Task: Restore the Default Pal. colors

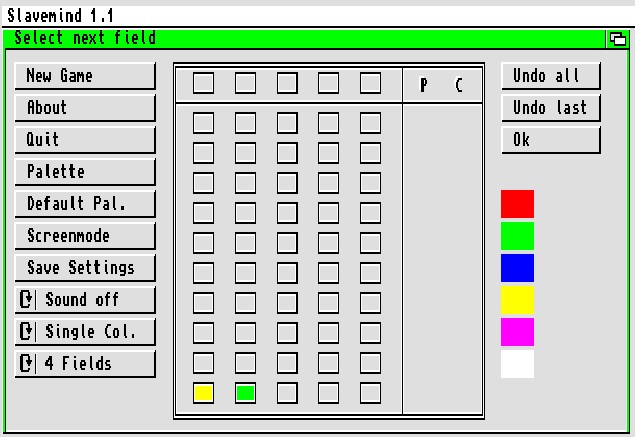Action: pyautogui.click(x=85, y=204)
